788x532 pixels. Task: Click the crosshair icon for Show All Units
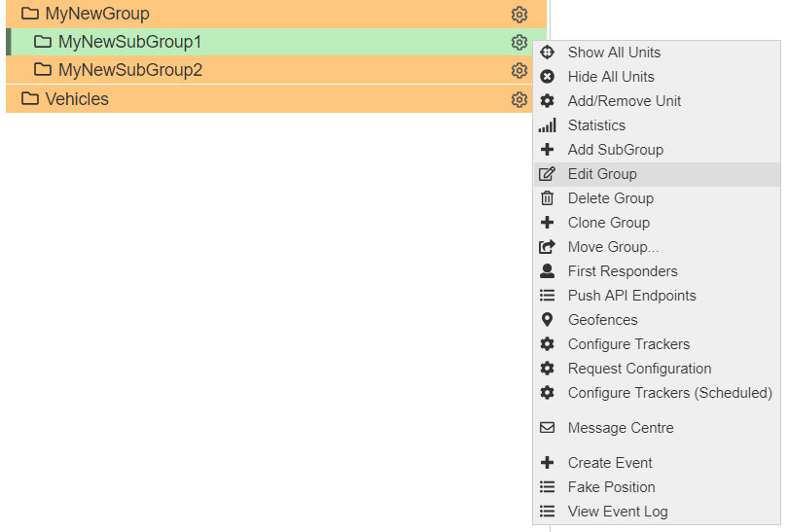point(548,53)
